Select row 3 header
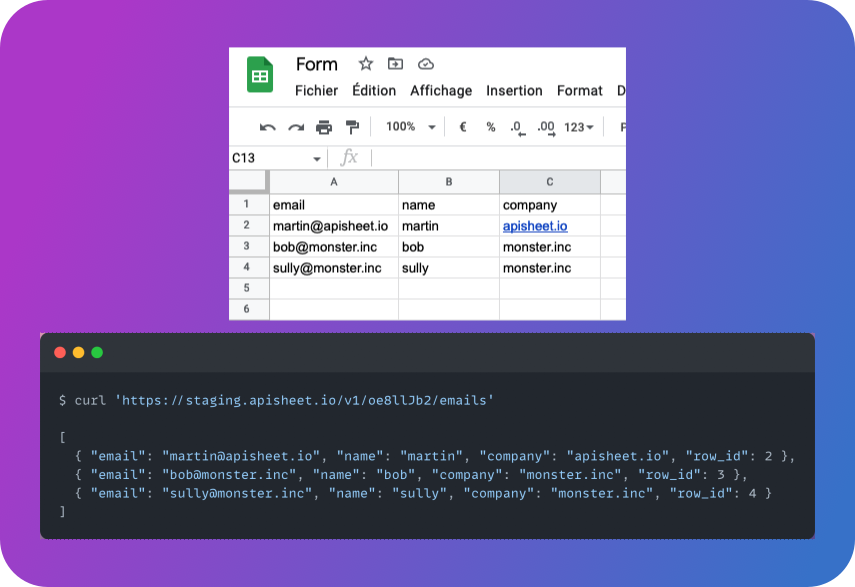855x587 pixels. (249, 246)
